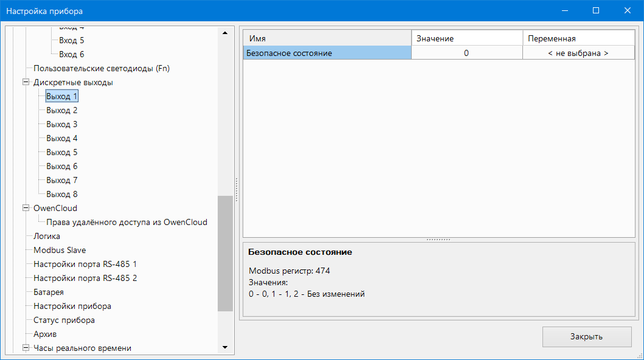This screenshot has height=360, width=644.
Task: Select the Безопасное состояние row
Action: tap(327, 53)
